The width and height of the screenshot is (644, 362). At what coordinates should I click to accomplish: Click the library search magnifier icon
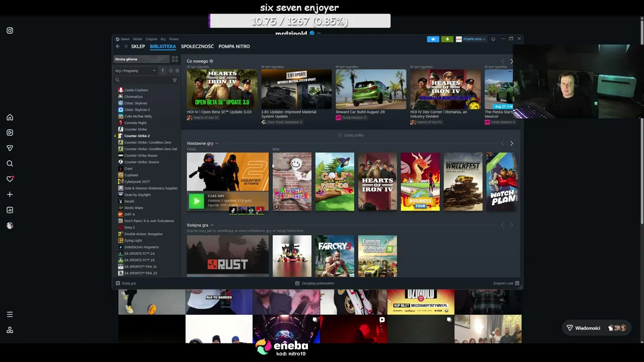(x=117, y=80)
